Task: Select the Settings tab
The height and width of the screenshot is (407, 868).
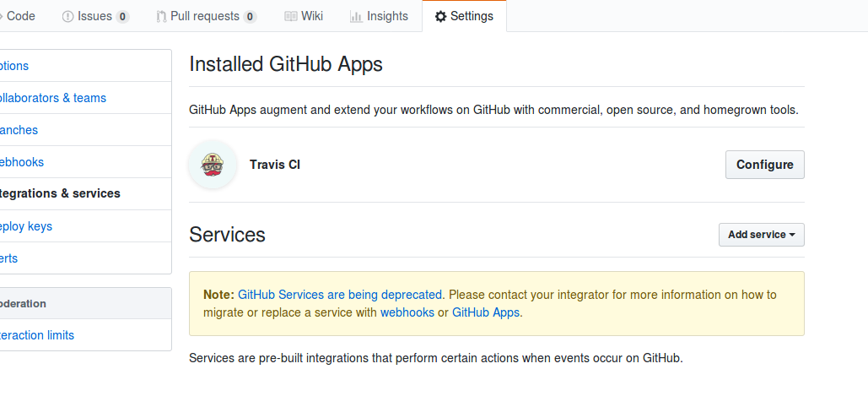Action: coord(464,16)
